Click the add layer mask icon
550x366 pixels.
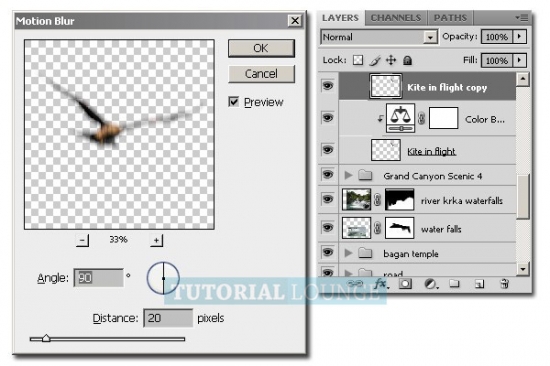pyautogui.click(x=405, y=284)
